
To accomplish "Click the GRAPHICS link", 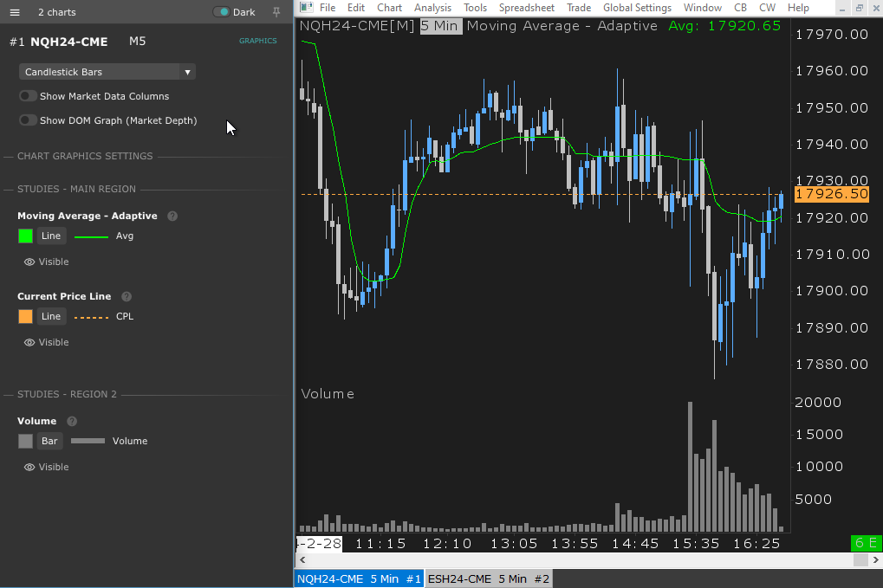I will click(x=257, y=41).
